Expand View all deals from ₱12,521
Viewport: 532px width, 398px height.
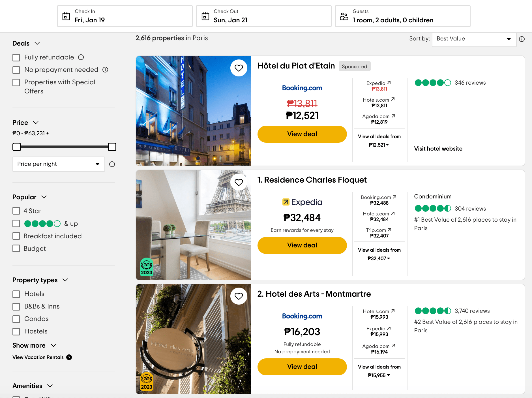(379, 141)
